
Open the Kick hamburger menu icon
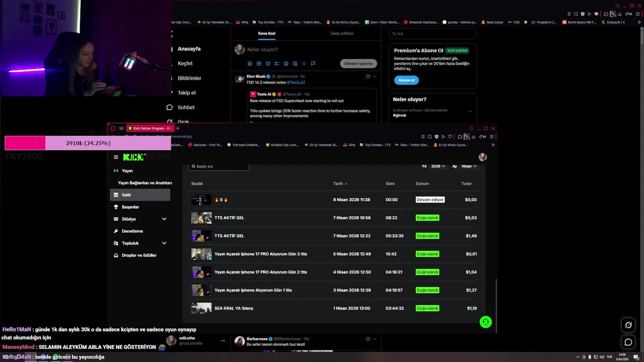(116, 157)
